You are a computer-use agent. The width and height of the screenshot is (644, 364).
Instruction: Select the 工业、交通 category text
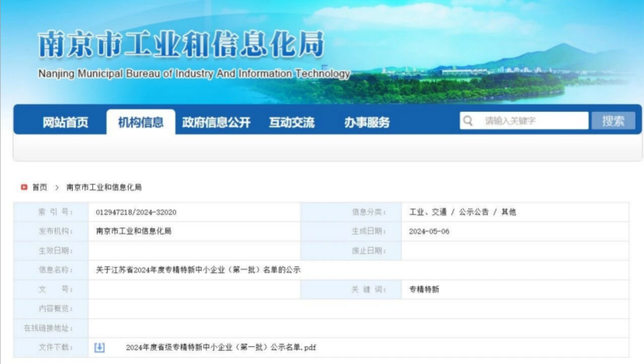[x=428, y=212]
